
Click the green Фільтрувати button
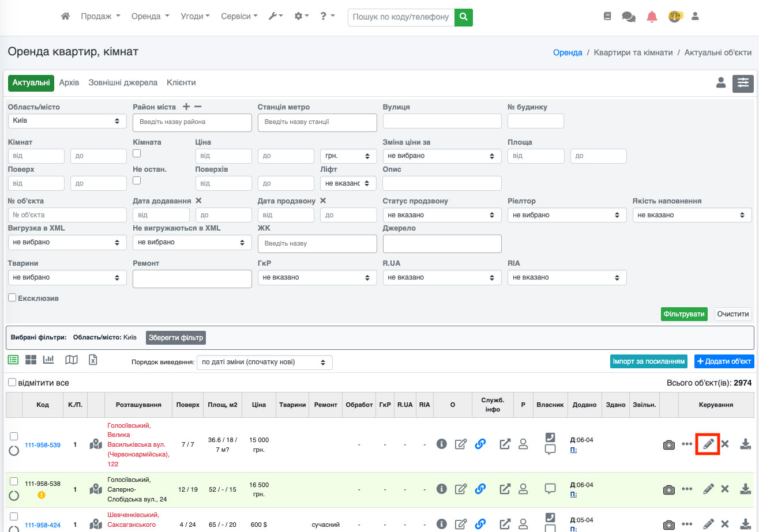(684, 314)
